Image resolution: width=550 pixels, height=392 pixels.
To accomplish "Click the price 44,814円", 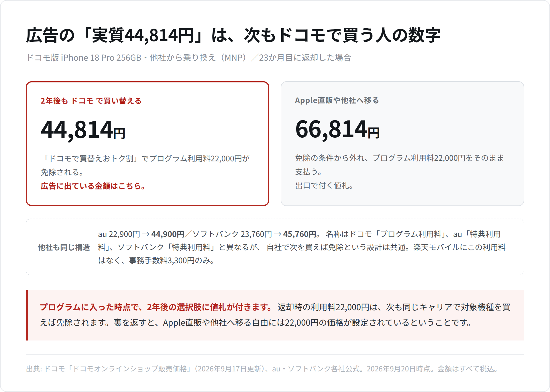I will point(83,130).
